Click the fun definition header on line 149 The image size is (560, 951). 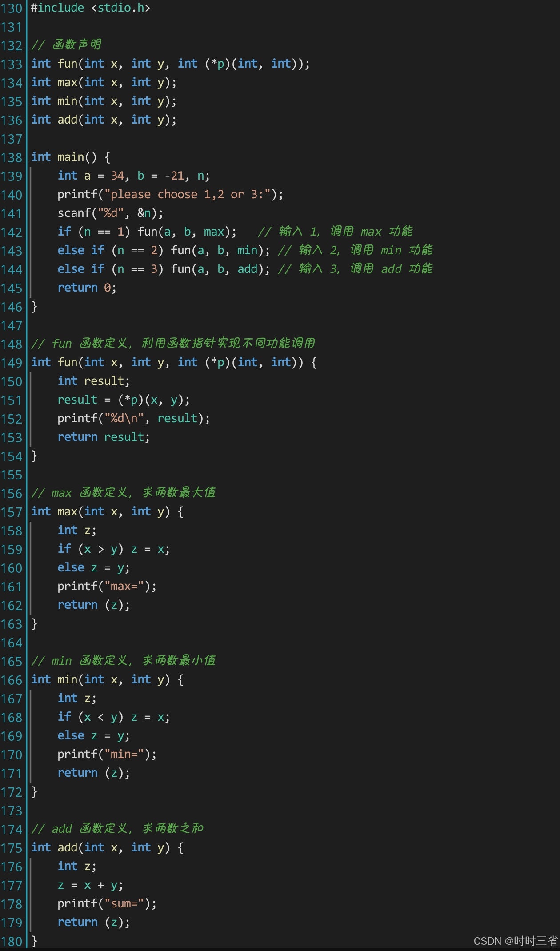point(174,363)
